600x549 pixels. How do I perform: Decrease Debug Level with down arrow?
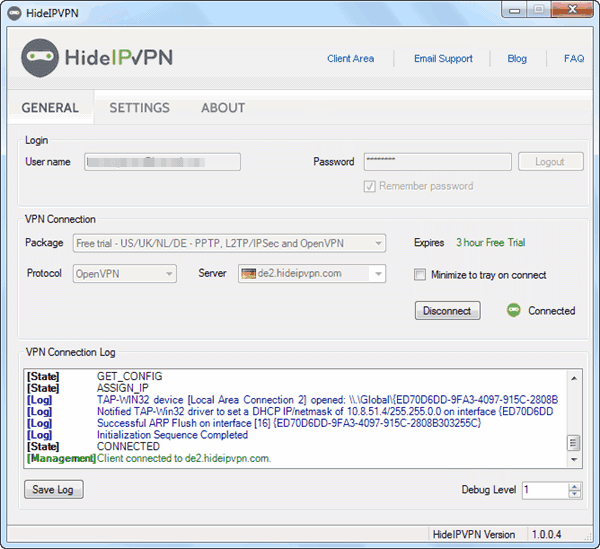click(x=574, y=494)
